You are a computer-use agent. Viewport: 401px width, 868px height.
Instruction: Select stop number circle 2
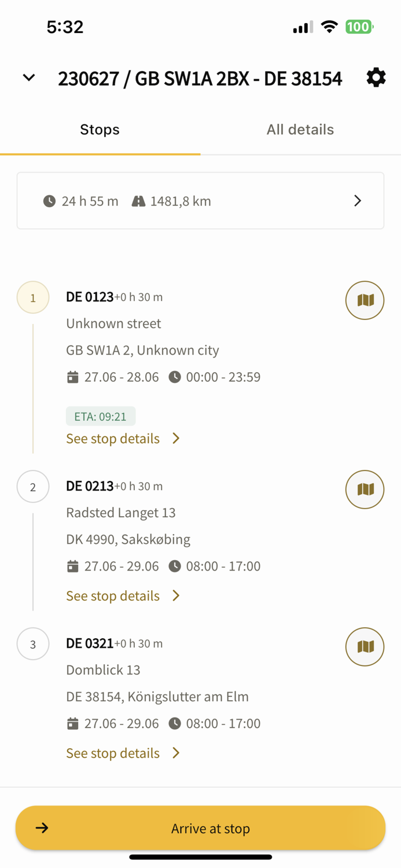tap(33, 487)
